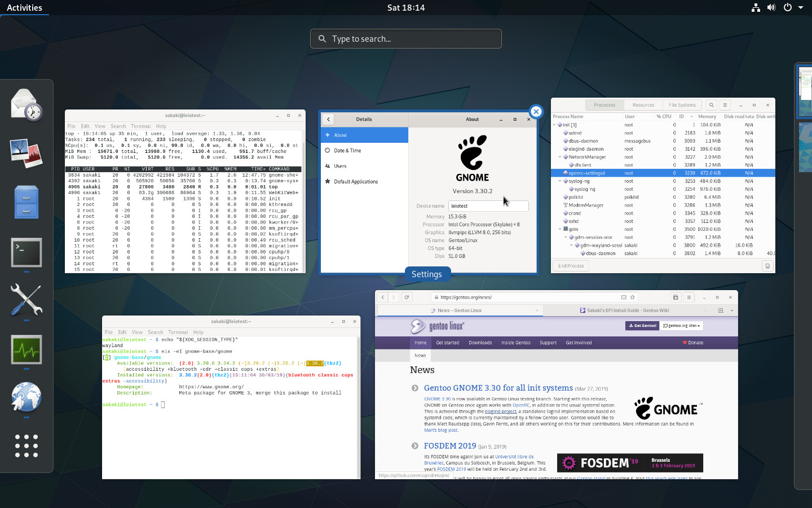Screen dimensions: 812x508
Task: Click the network status icon in top bar
Action: tap(756, 7)
